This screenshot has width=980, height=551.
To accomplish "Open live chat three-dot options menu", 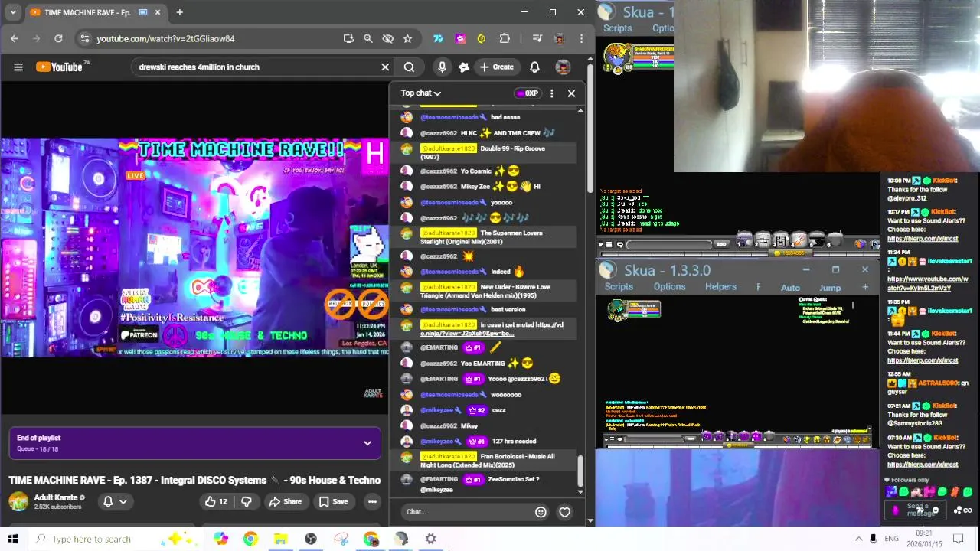I will pyautogui.click(x=551, y=93).
